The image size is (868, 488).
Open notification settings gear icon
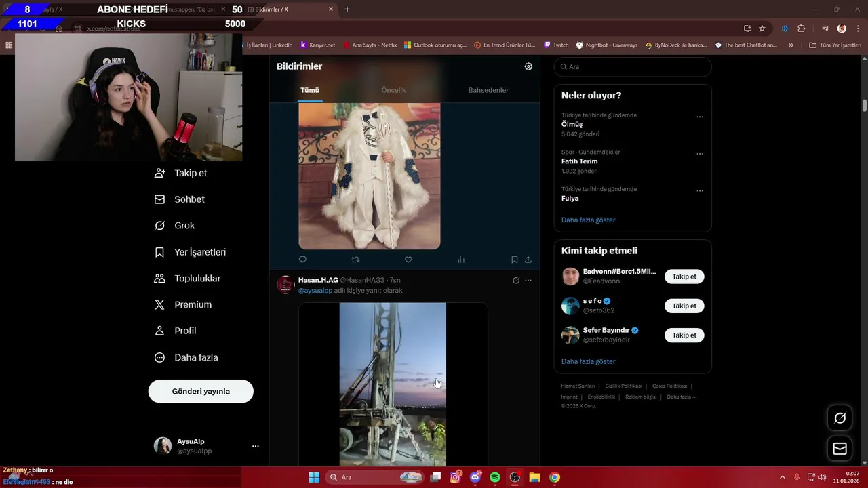(x=528, y=66)
